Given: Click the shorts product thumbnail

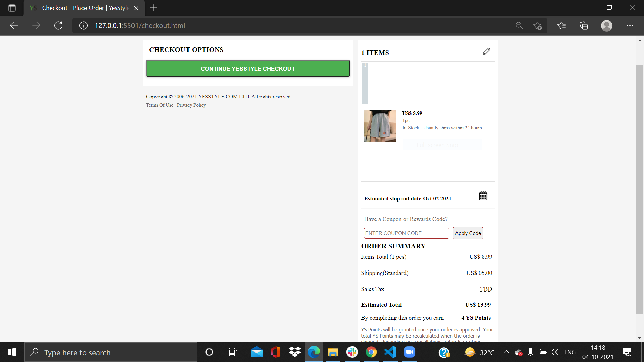Looking at the screenshot, I should click(x=380, y=126).
